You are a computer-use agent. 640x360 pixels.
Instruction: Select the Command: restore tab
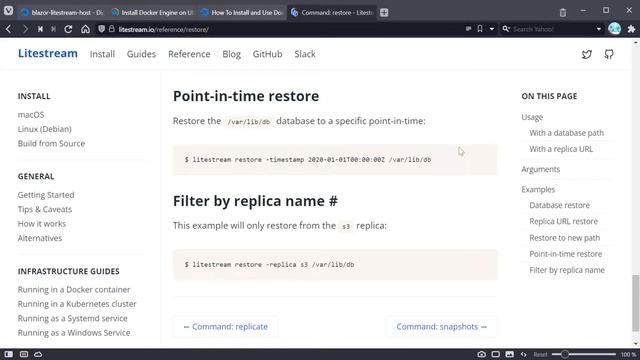point(332,13)
